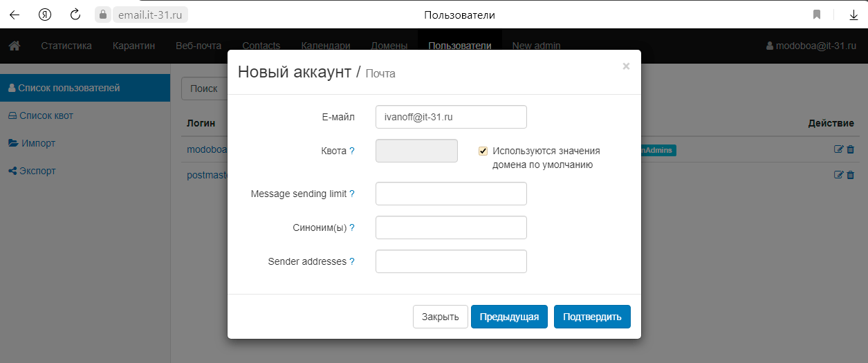868x363 pixels.
Task: Click the Предыдущая button
Action: point(509,317)
